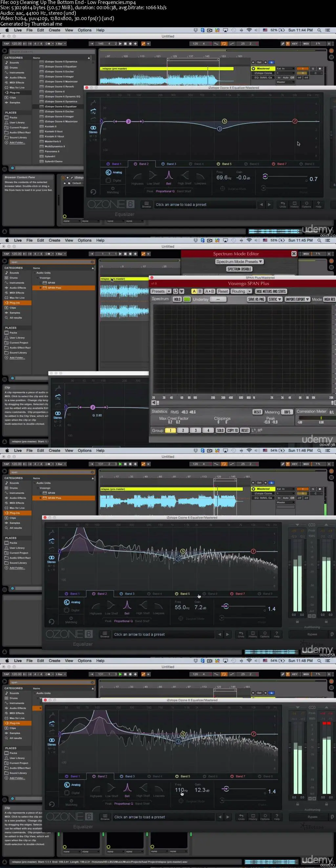Select Band 3 tab in Ozone showing 69.6 Hz

click(x=169, y=164)
